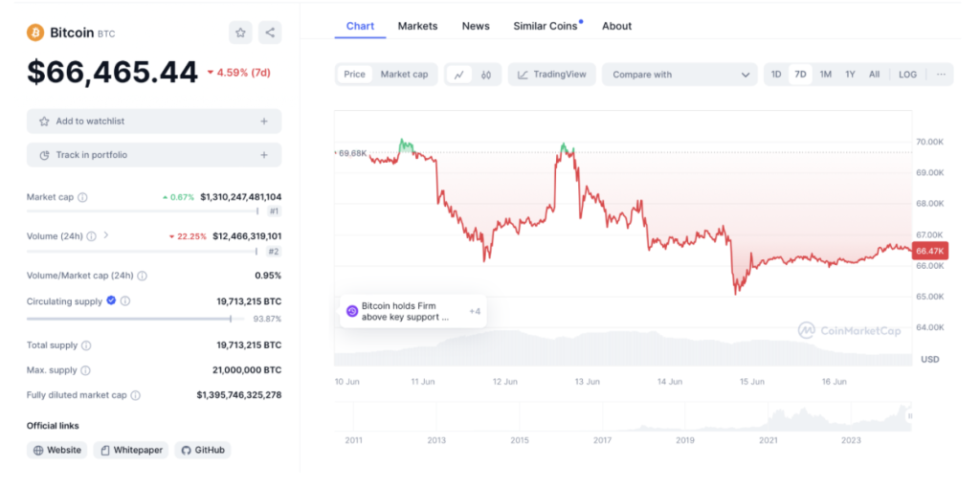
Task: Set chart range to 1Y
Action: click(850, 75)
